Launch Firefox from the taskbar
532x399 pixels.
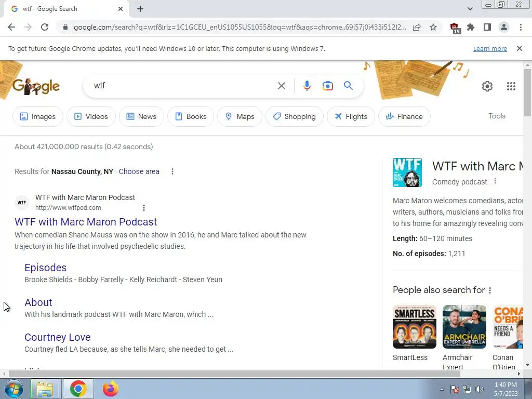[x=110, y=389]
